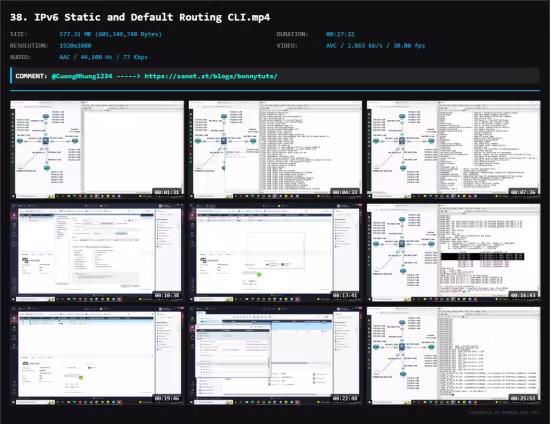Open the video frame stamped 00:01:31

(97, 149)
